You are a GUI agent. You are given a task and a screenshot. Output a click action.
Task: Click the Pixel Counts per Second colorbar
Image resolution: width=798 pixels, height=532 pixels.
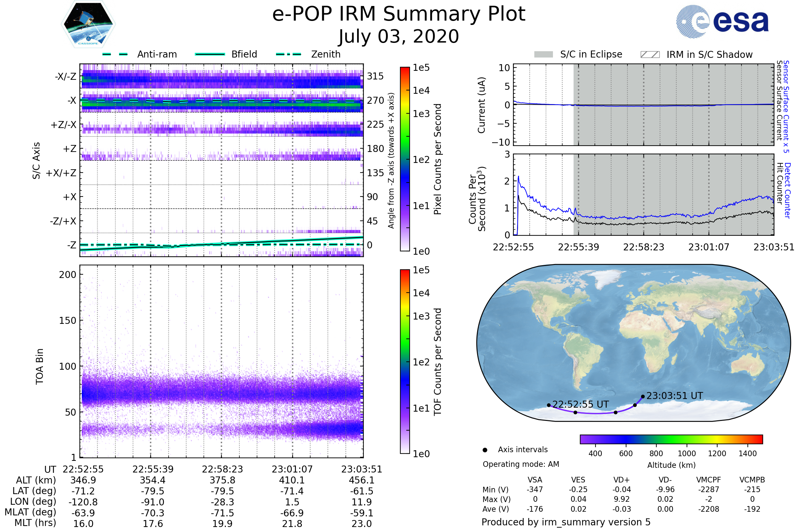tap(405, 159)
